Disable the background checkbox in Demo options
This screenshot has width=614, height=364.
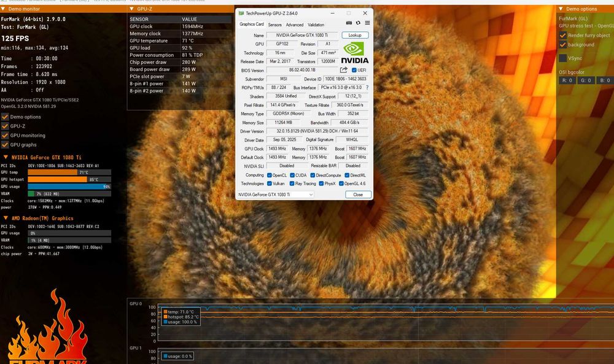pos(562,45)
